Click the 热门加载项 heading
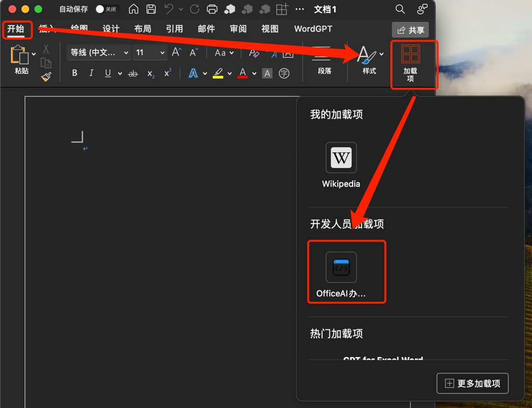532x408 pixels. pyautogui.click(x=336, y=334)
